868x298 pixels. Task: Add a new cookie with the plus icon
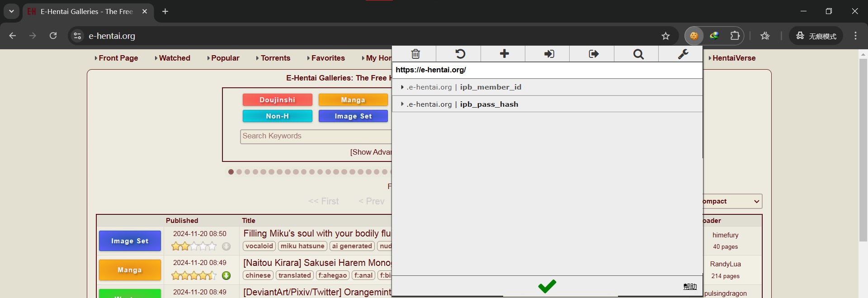pyautogui.click(x=504, y=54)
